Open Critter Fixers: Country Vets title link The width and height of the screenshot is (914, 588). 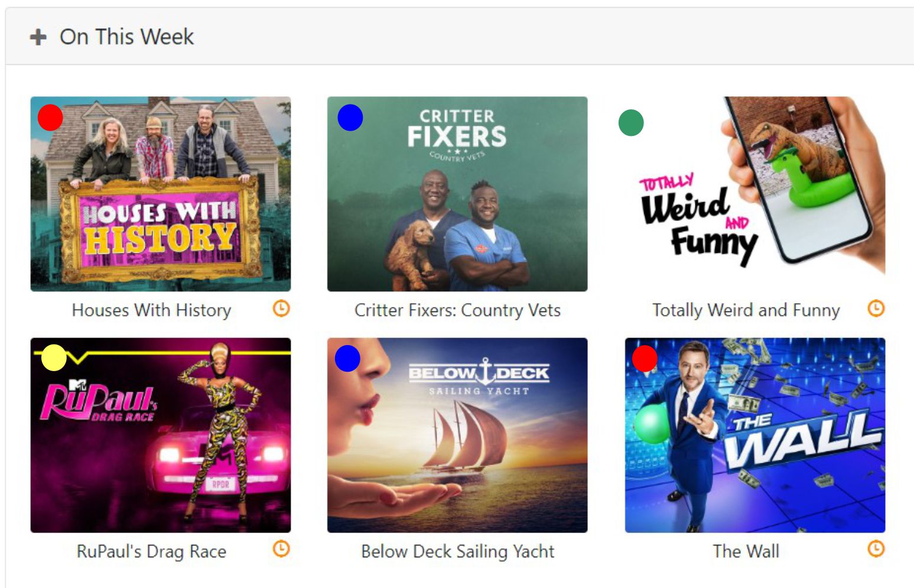coord(457,310)
